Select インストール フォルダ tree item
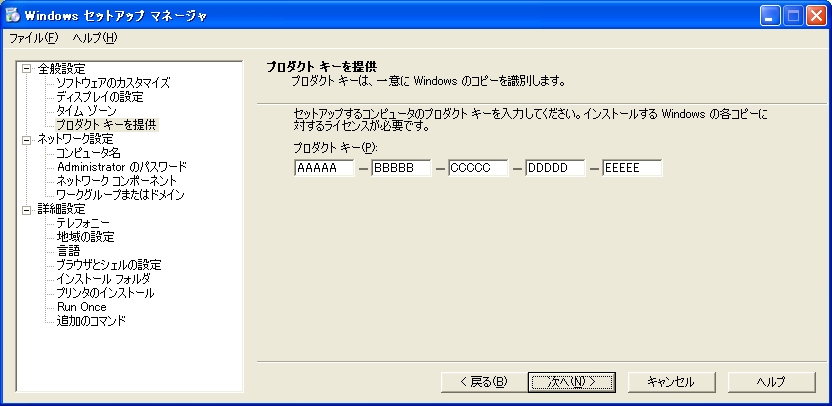The image size is (832, 406). (x=103, y=278)
